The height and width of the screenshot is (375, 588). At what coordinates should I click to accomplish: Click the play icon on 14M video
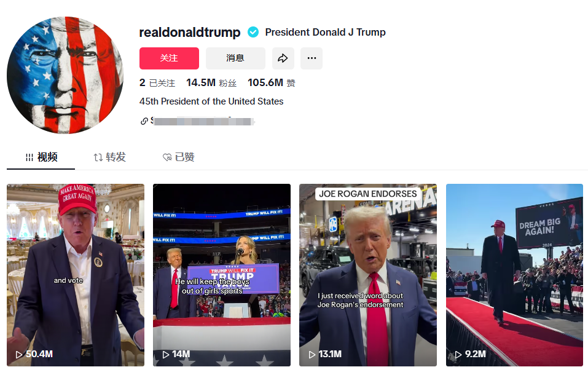click(x=165, y=354)
